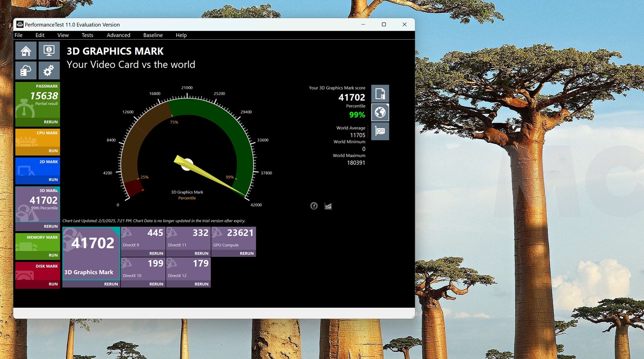Viewport: 644px width, 359px height.
Task: Rerun the DirectX 12 test
Action: coord(201,284)
